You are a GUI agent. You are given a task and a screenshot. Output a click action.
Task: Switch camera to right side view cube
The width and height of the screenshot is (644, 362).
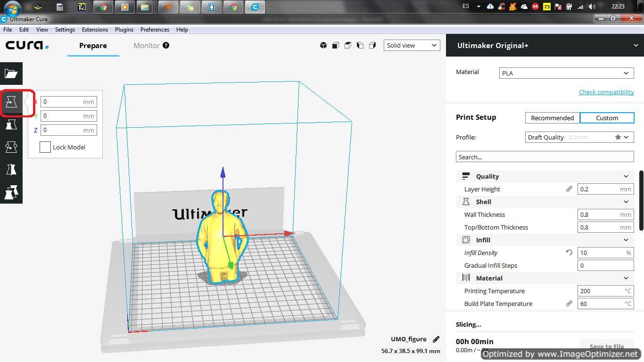(x=372, y=45)
